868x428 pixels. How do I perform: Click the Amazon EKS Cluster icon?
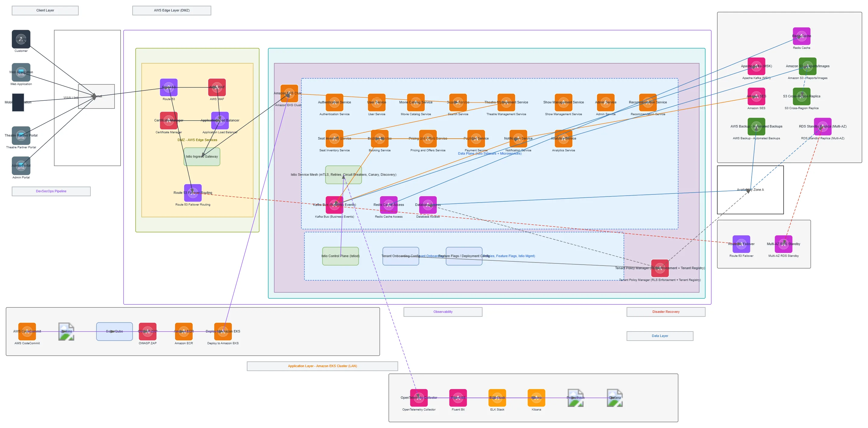coord(289,93)
